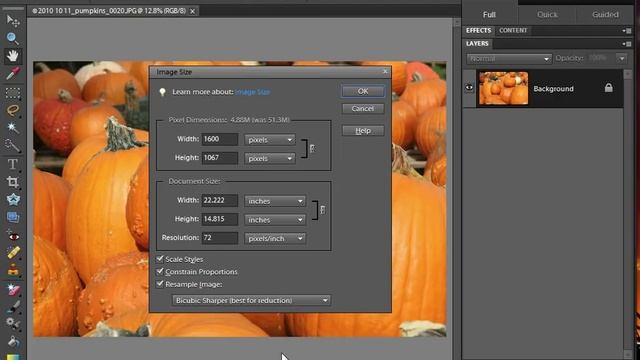Viewport: 640px width, 360px height.
Task: Click the Background layer lock icon
Action: coord(609,88)
